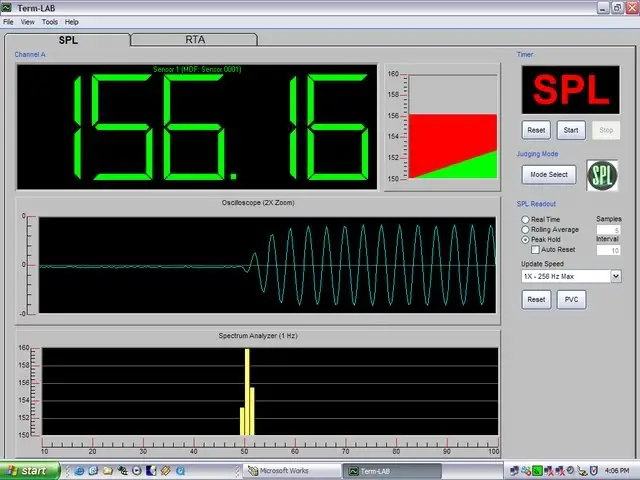Click the Term-LAB title bar icon
The width and height of the screenshot is (640, 480).
click(7, 7)
